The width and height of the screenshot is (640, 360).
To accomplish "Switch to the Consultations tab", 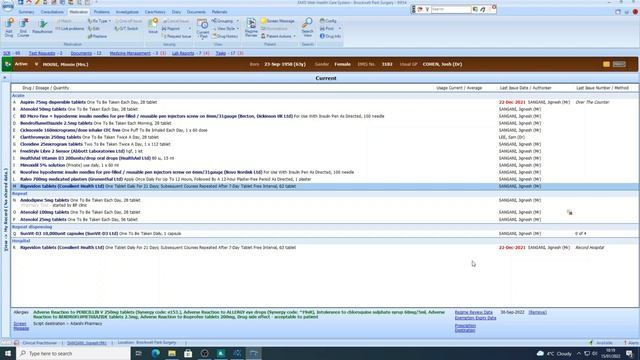I will pos(52,12).
